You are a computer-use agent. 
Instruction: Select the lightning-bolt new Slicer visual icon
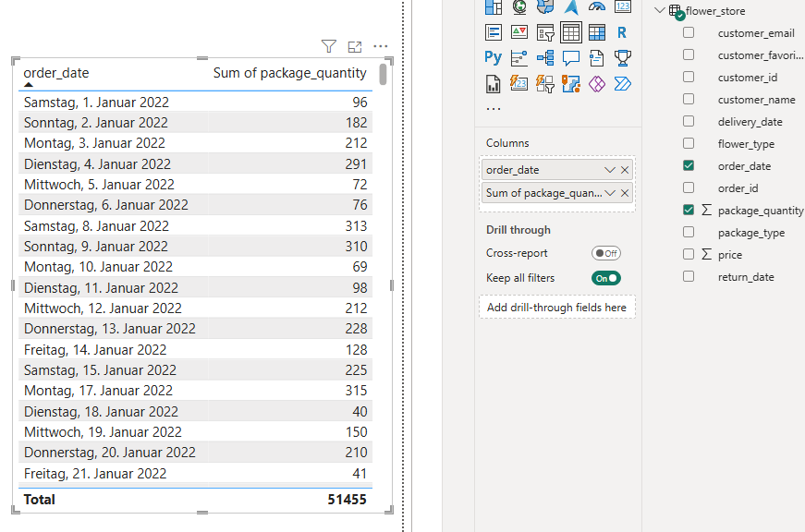pyautogui.click(x=545, y=84)
